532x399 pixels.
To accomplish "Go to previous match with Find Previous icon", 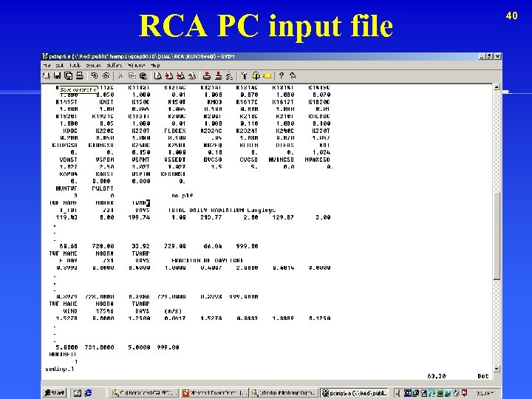I will (x=180, y=76).
